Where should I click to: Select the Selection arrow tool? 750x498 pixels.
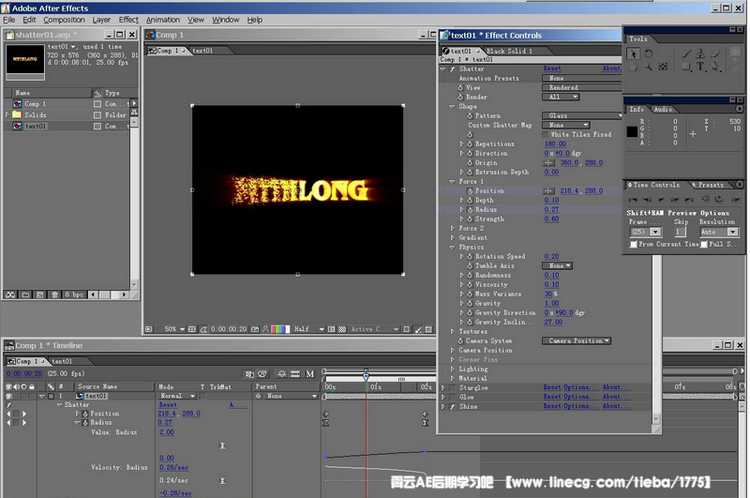pos(633,54)
